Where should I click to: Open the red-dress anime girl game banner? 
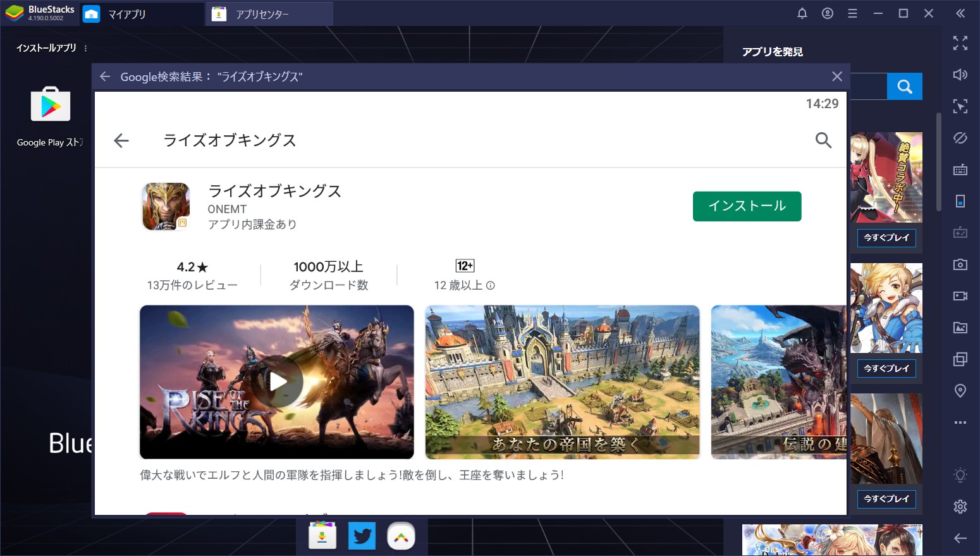pos(886,177)
